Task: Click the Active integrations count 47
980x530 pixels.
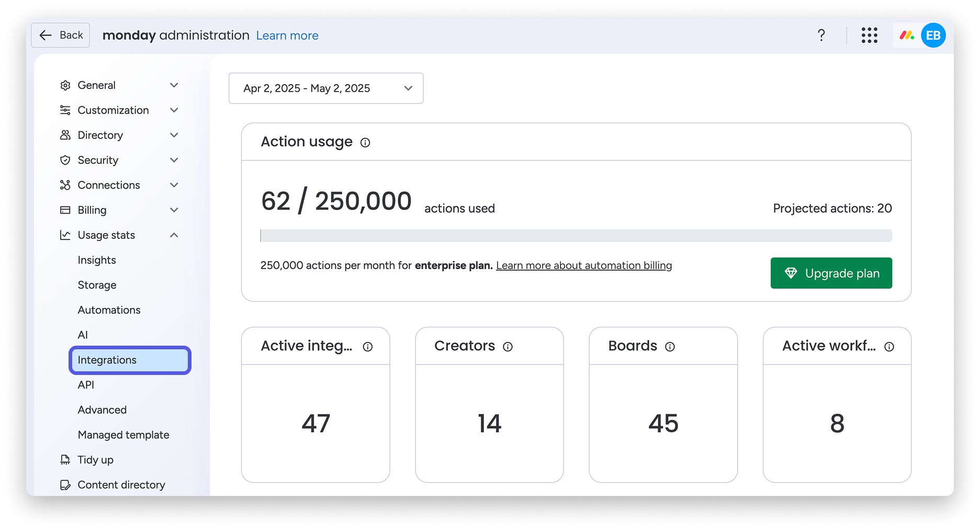Action: pos(316,423)
